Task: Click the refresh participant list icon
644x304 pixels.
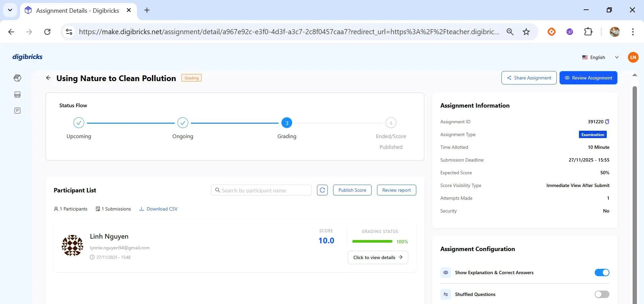Action: click(322, 190)
